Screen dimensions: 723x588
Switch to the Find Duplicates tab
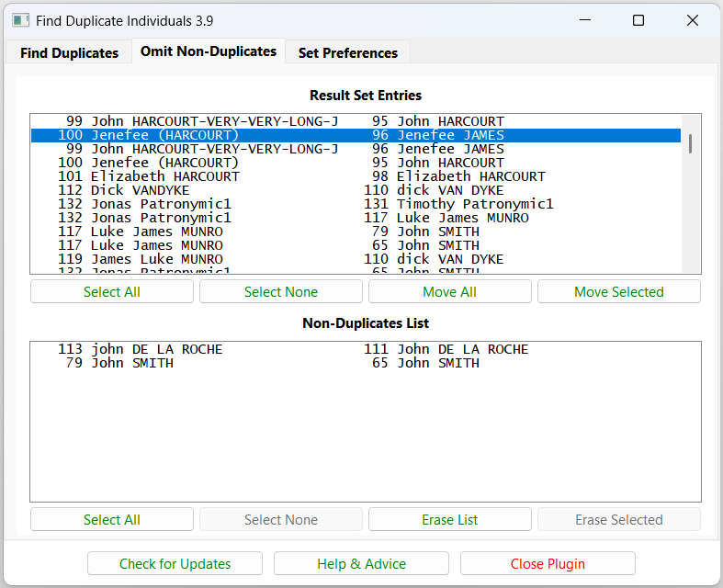coord(69,53)
